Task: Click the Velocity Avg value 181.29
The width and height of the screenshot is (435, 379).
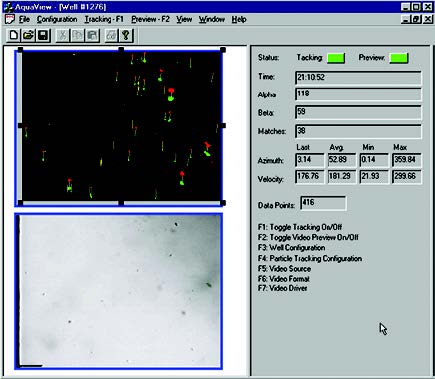Action: pos(342,177)
